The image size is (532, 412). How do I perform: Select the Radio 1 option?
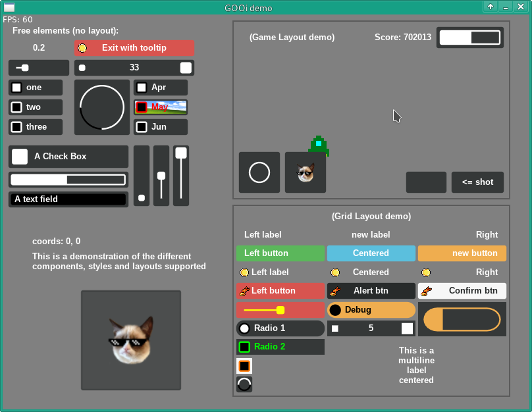pos(280,328)
